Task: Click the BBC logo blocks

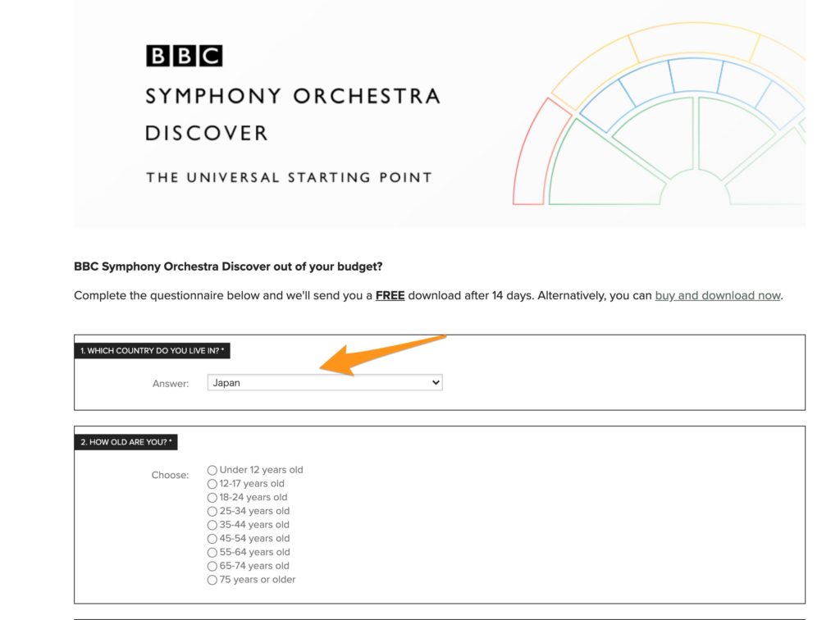Action: point(184,56)
